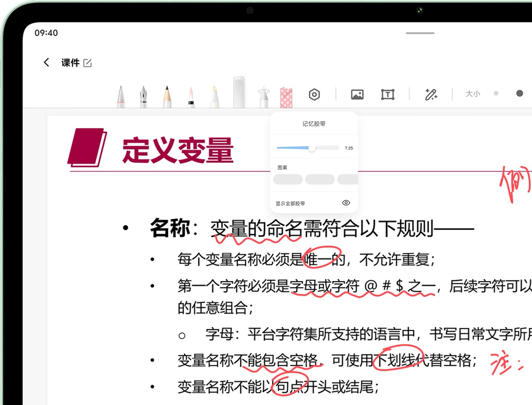Screen dimensions: 532x405
Task: Insert an image via picture icon
Action: [357, 94]
